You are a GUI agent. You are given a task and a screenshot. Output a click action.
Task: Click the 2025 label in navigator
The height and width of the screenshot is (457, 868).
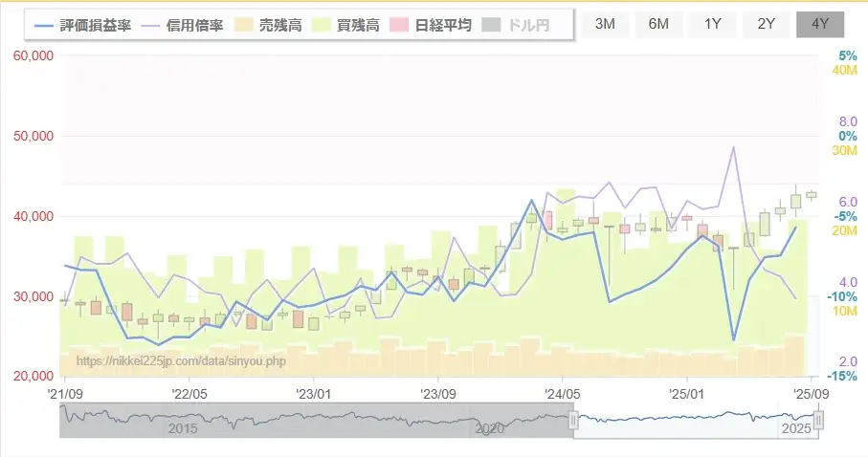tap(796, 428)
